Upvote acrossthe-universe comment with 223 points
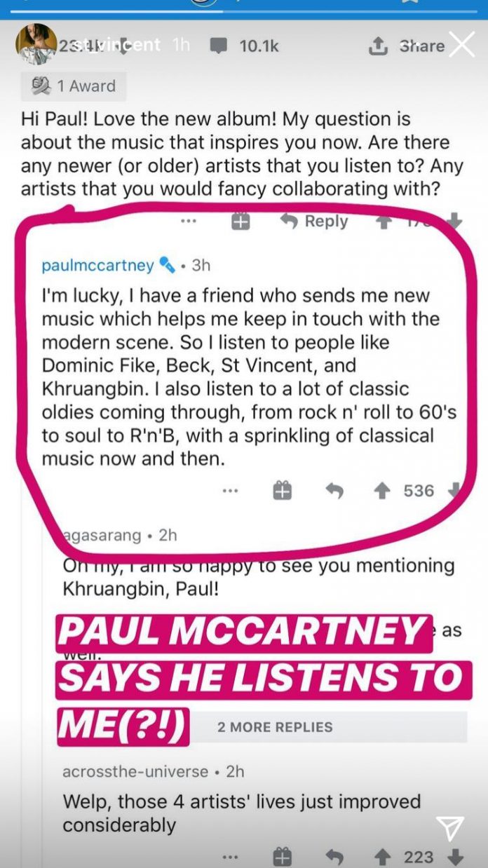The height and width of the screenshot is (868, 488). 382,857
